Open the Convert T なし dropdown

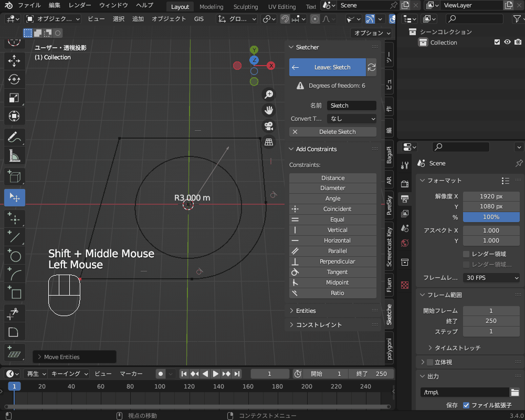351,119
